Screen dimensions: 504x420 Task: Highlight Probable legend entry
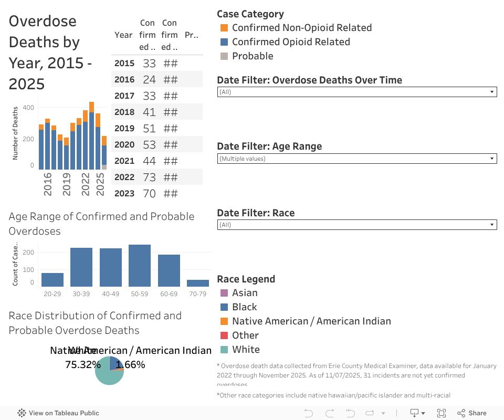coord(253,56)
